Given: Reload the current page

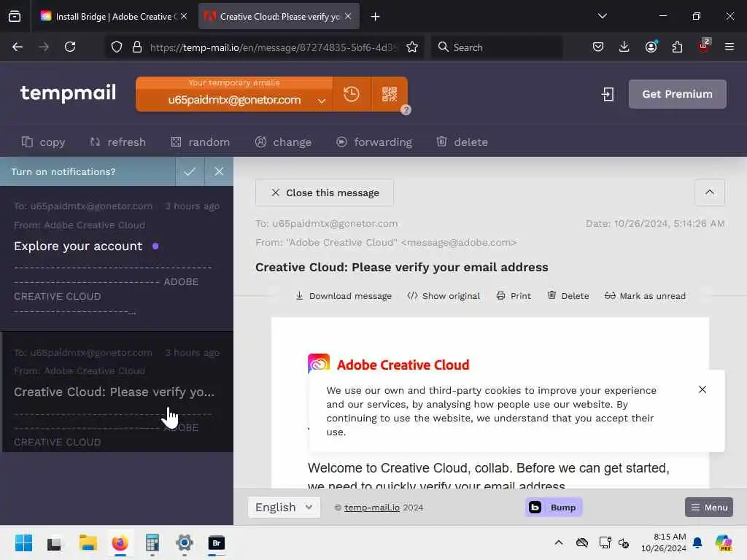Looking at the screenshot, I should (x=70, y=47).
